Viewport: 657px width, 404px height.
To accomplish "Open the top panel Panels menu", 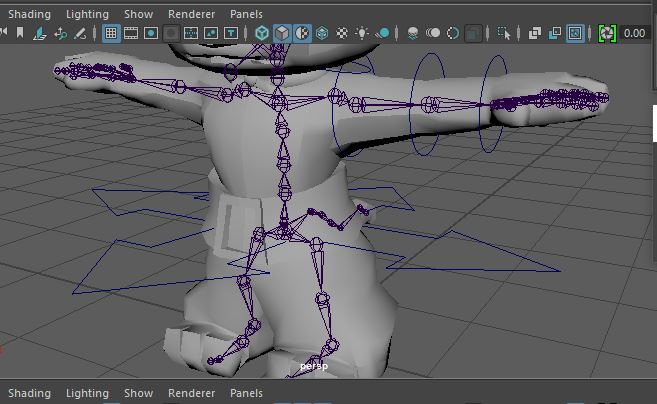I will pos(246,14).
